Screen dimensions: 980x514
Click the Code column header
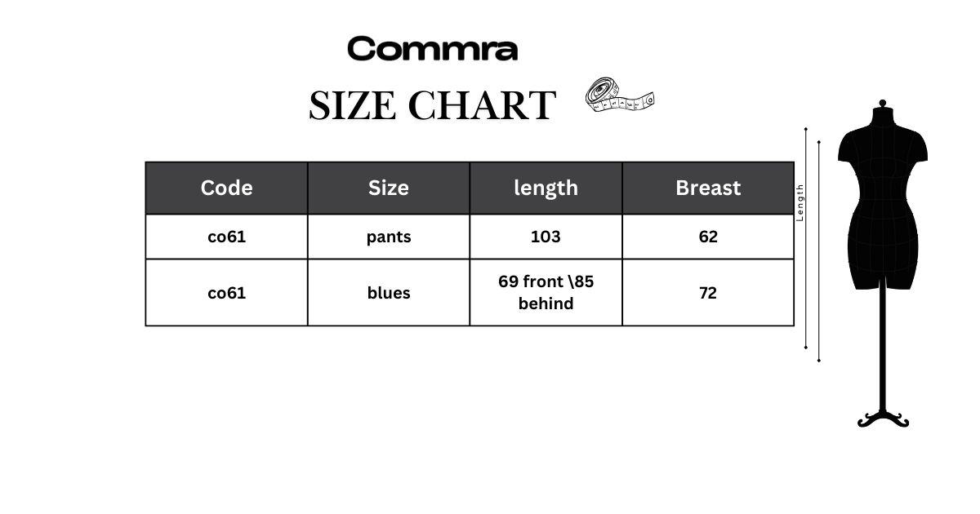(227, 188)
